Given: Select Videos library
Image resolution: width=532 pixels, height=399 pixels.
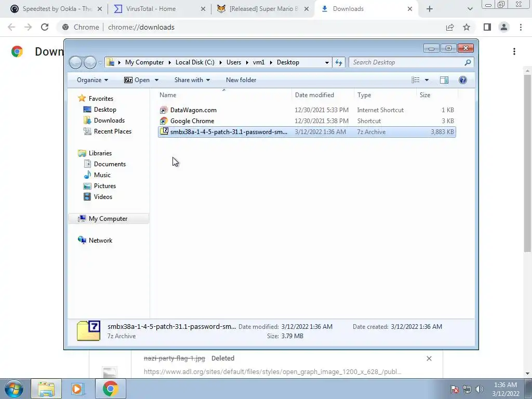Looking at the screenshot, I should (103, 197).
